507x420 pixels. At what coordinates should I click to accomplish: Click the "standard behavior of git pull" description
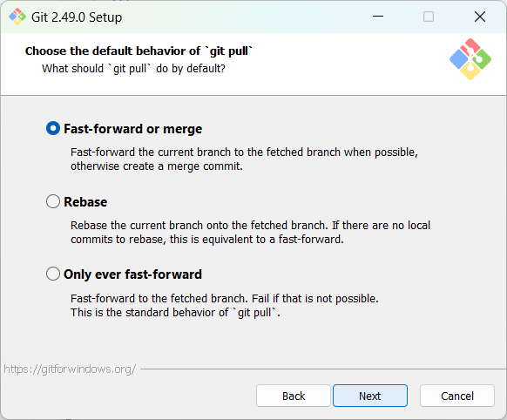pyautogui.click(x=175, y=313)
